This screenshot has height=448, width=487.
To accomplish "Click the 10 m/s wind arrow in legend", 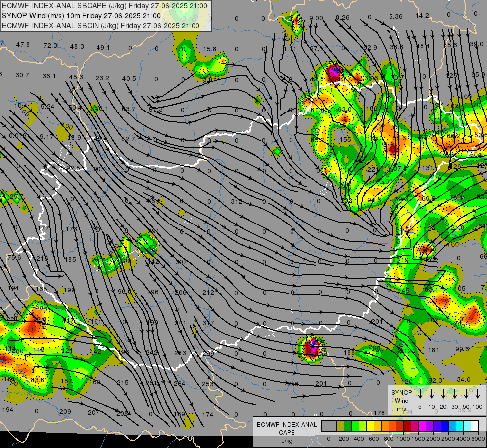I will point(431,394).
